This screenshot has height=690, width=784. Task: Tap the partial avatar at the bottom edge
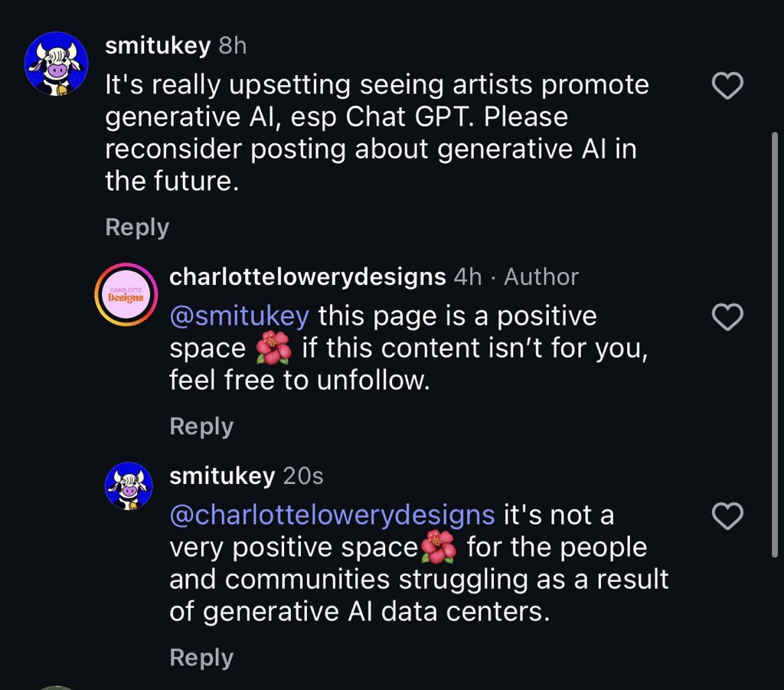[57, 686]
